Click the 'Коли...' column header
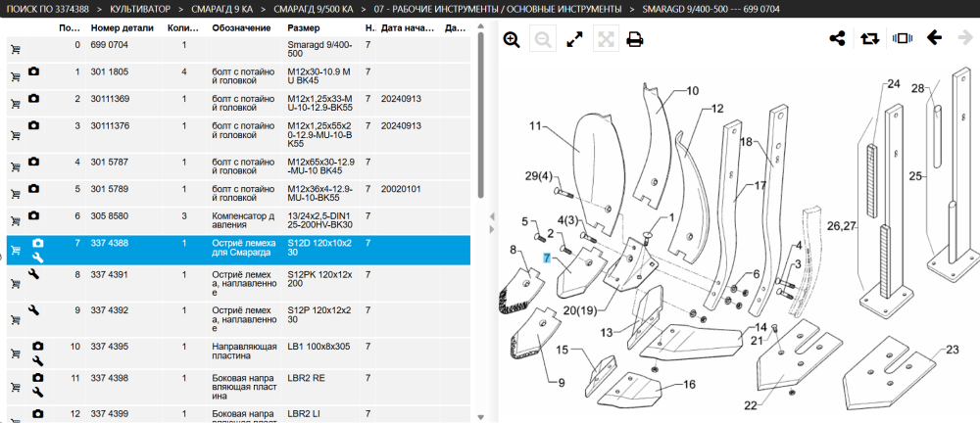 [183, 28]
